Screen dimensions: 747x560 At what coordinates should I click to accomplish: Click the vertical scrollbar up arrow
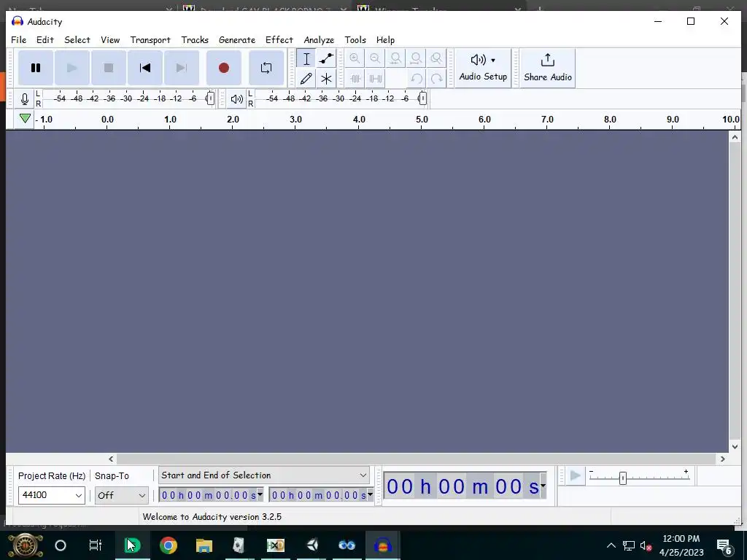pos(735,137)
